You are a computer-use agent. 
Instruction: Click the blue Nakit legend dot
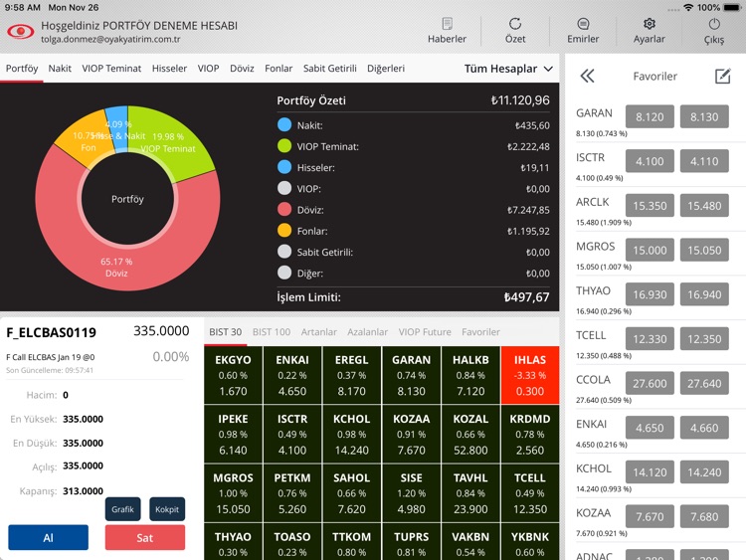[284, 125]
